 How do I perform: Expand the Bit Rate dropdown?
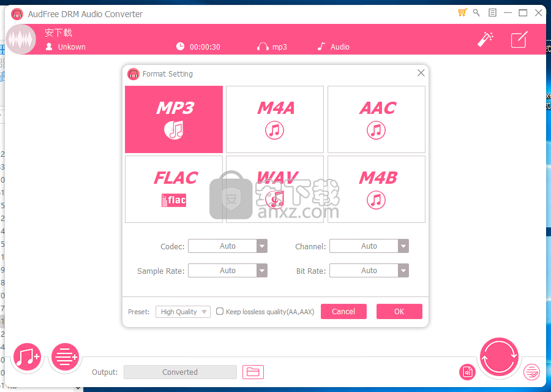click(369, 271)
